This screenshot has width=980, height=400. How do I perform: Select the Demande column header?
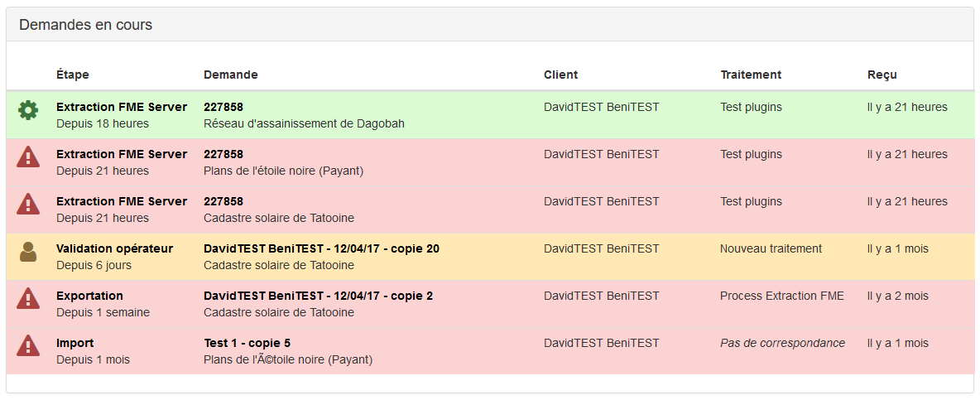[231, 75]
